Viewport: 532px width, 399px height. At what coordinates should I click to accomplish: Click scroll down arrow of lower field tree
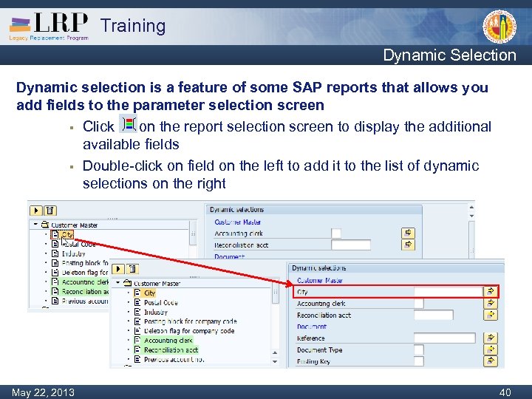(275, 361)
